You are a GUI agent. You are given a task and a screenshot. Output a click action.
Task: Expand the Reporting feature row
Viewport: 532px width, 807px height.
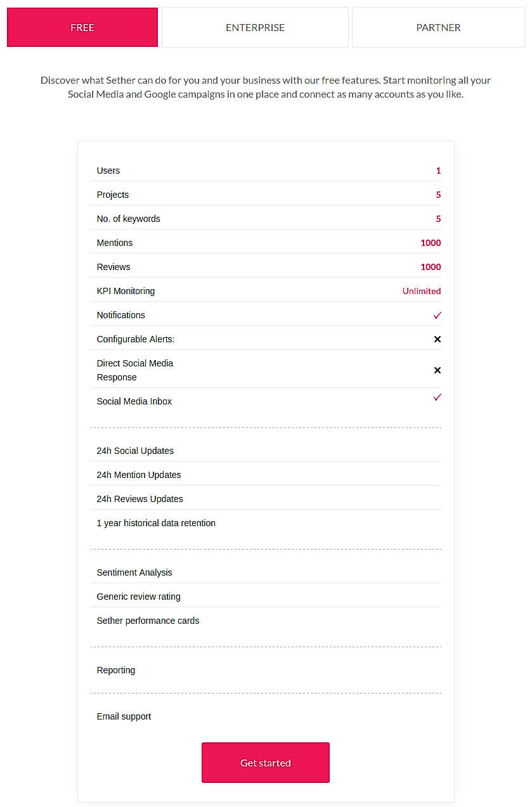pos(266,670)
